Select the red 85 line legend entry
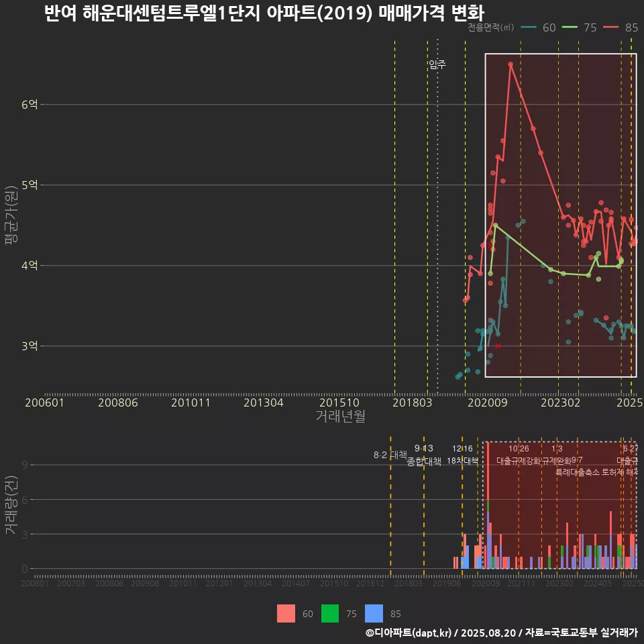The width and height of the screenshot is (644, 644). click(x=621, y=28)
